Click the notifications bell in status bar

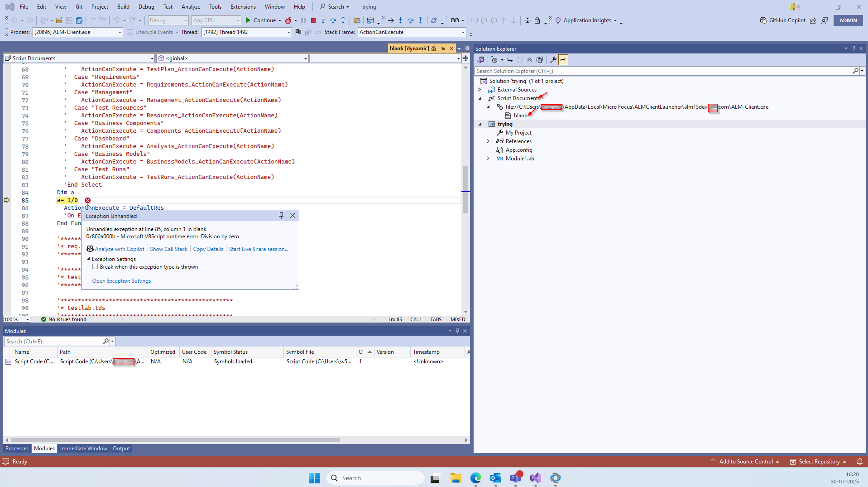pyautogui.click(x=859, y=462)
